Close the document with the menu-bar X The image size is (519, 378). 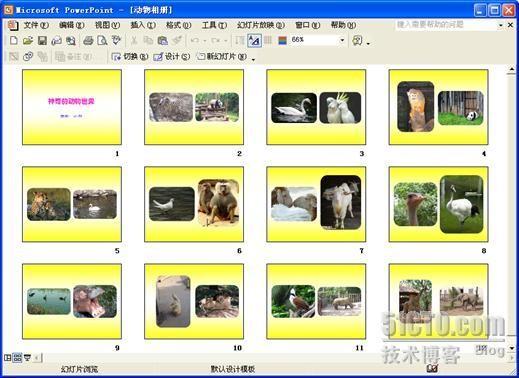tap(510, 25)
